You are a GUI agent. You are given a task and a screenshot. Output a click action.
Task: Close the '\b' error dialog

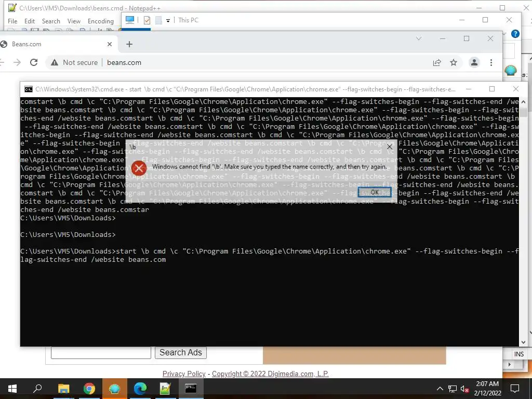(390, 147)
